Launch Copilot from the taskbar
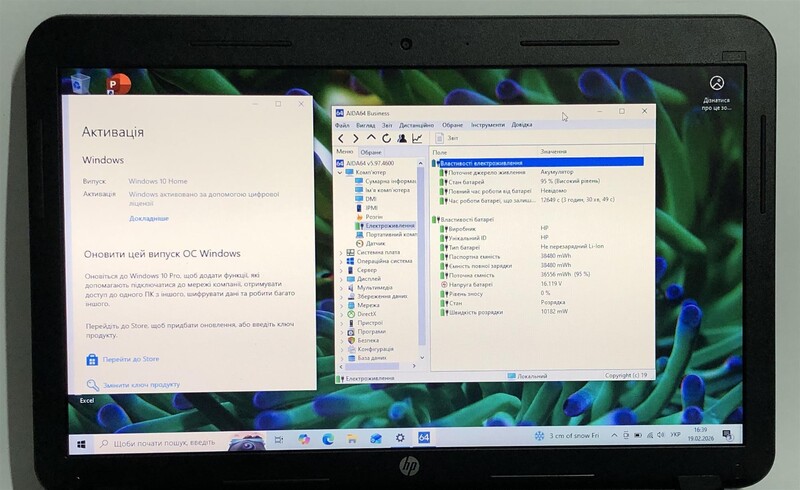Viewport: 800px width, 490px height. click(304, 439)
